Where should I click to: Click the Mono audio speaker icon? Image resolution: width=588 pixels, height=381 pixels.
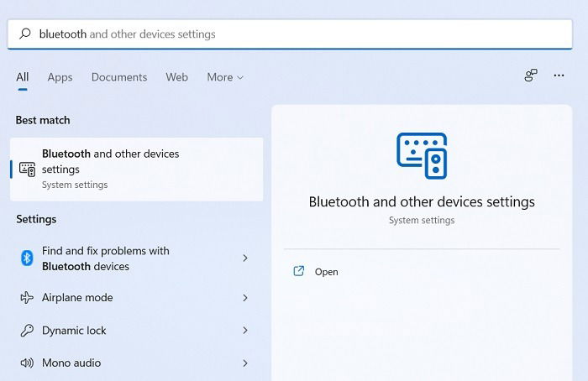[x=27, y=363]
